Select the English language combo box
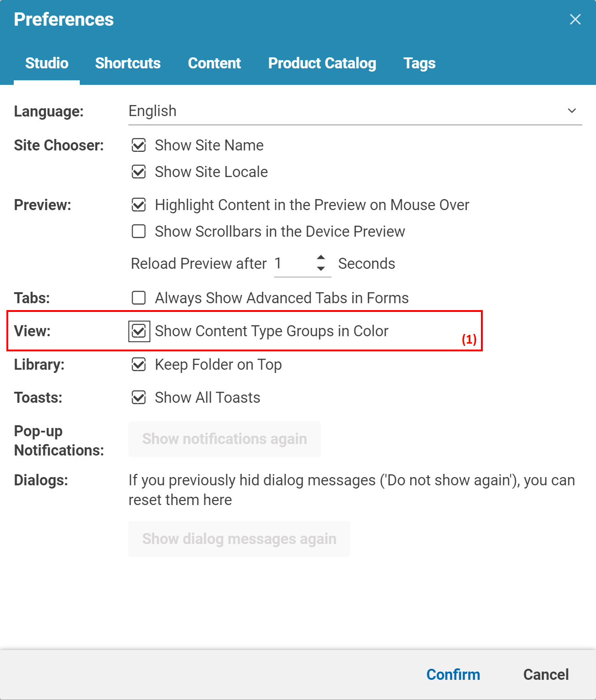596x700 pixels. click(x=348, y=111)
